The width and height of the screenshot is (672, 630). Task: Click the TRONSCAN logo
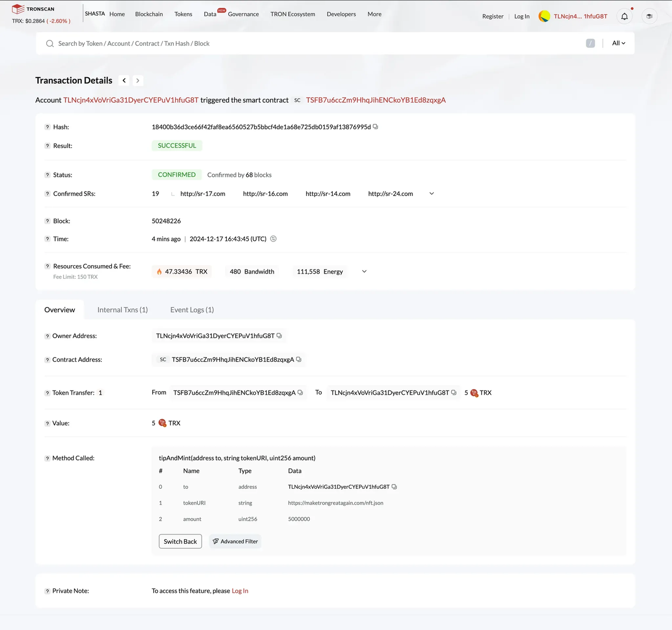pyautogui.click(x=33, y=9)
